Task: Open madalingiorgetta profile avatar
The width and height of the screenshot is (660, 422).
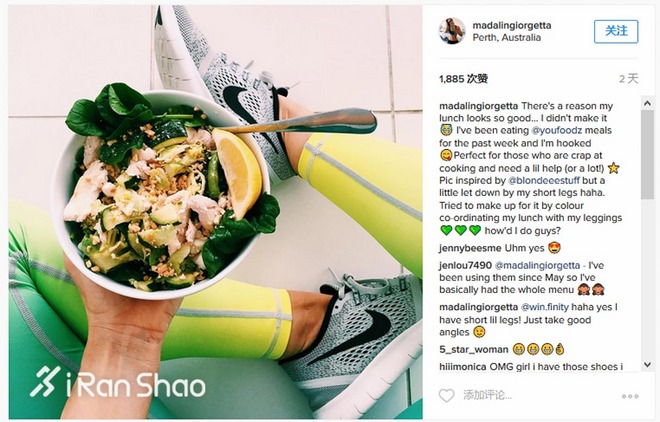Action: [452, 31]
